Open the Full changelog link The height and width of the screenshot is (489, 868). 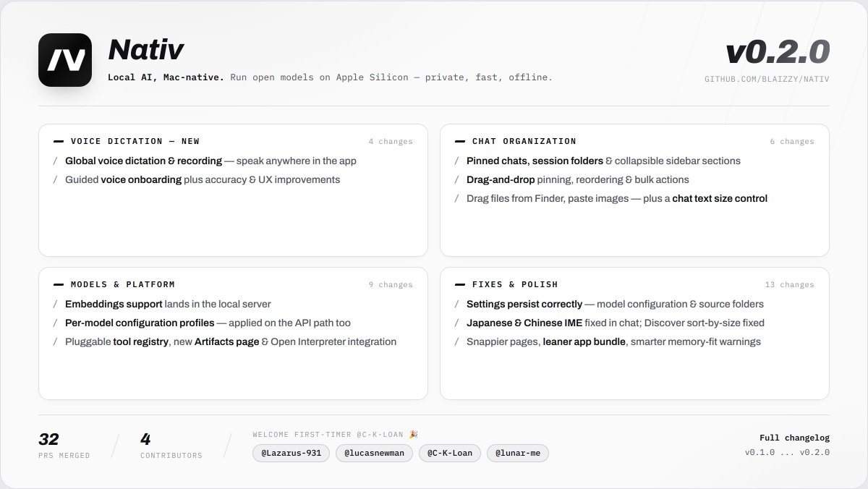[794, 438]
